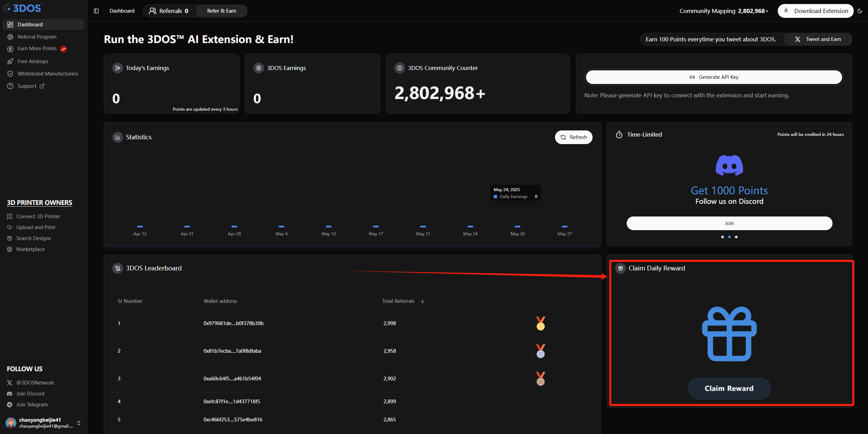This screenshot has width=868, height=434.
Task: Open the Dashboard sidebar item
Action: tap(43, 25)
